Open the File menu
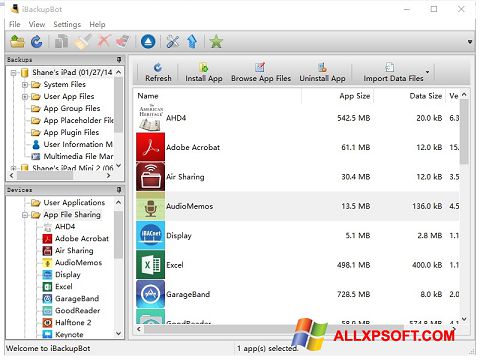Image resolution: width=480 pixels, height=360 pixels. (x=15, y=24)
